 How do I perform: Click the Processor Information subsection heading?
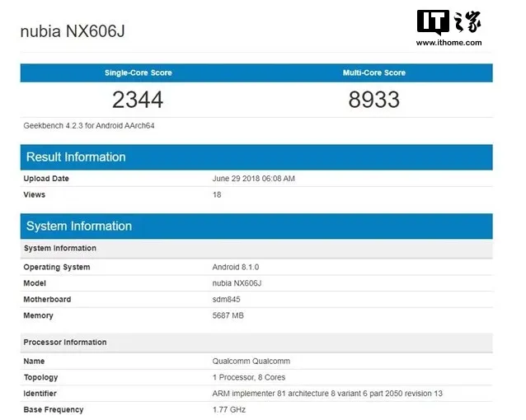tap(65, 343)
